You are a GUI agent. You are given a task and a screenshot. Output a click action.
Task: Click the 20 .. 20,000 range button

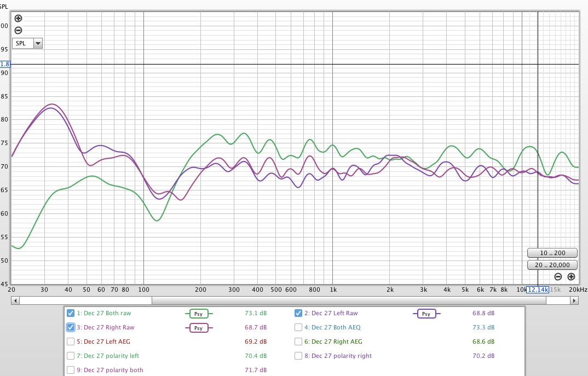pyautogui.click(x=552, y=264)
